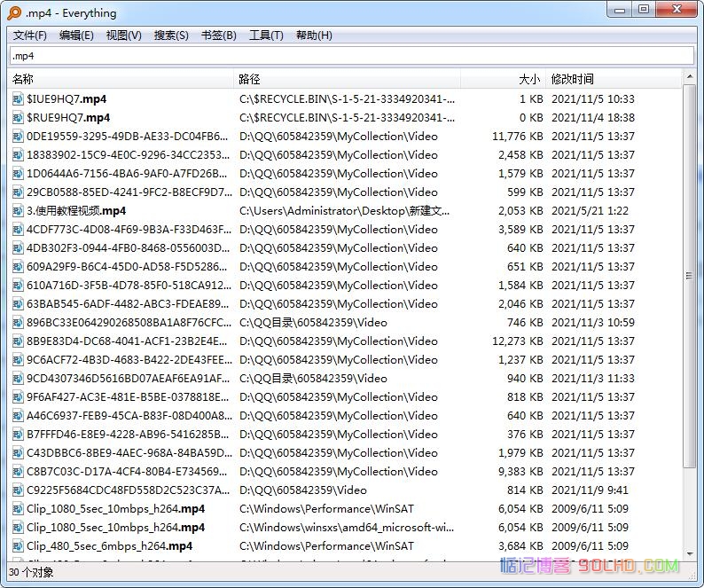Click file icon of 610A716D-3F5B-4D78 row
The image size is (704, 588).
click(18, 286)
